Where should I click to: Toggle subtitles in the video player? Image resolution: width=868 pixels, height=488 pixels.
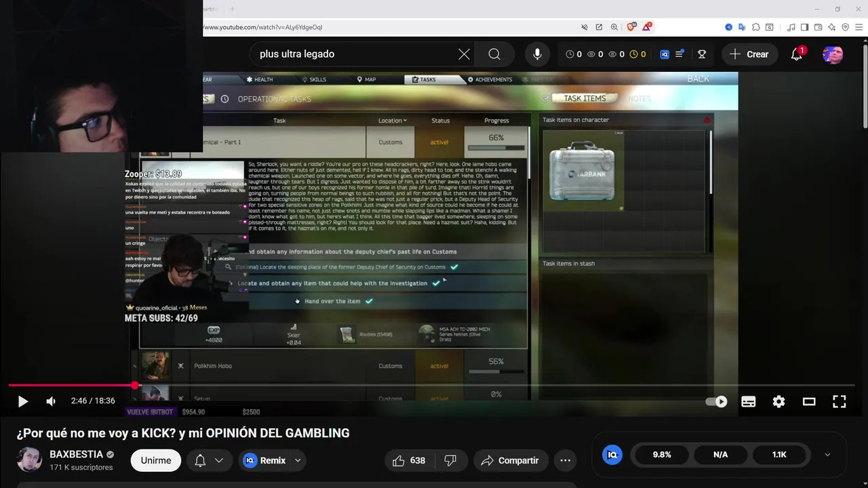749,401
